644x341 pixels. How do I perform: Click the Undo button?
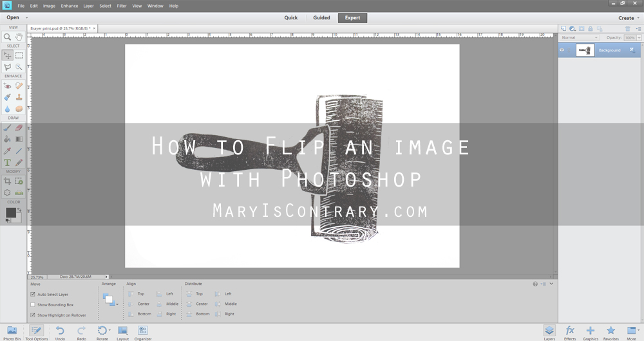(x=60, y=333)
